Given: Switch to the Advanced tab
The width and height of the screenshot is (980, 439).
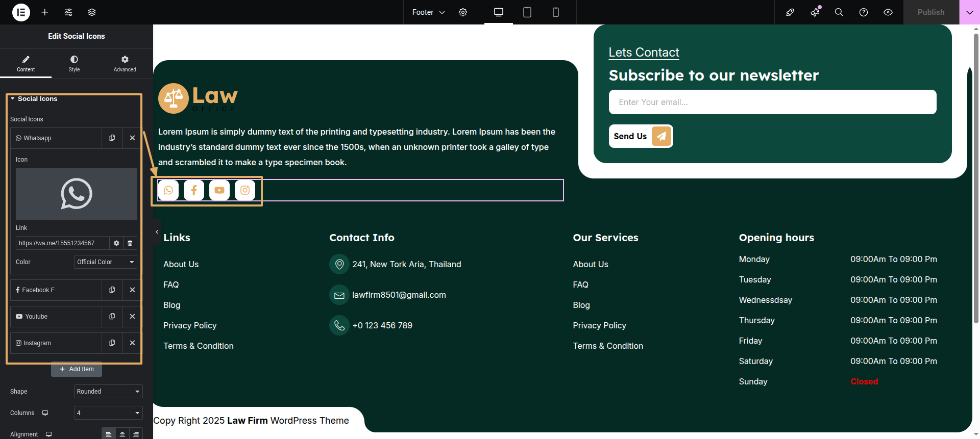Looking at the screenshot, I should tap(125, 64).
